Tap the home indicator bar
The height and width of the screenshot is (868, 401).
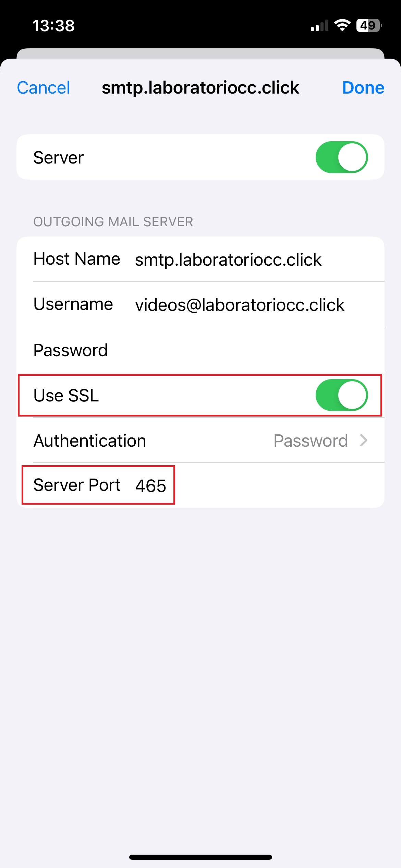tap(200, 857)
